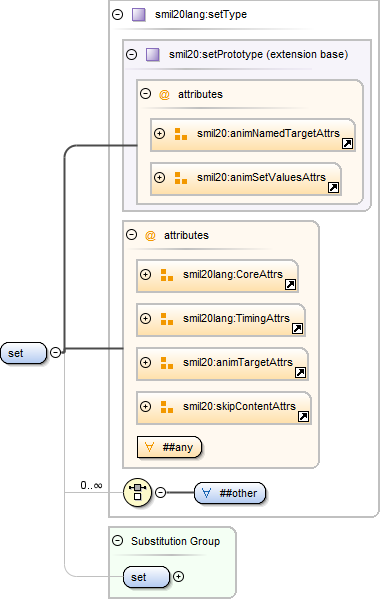Select set element in Substitution Group

146,577
